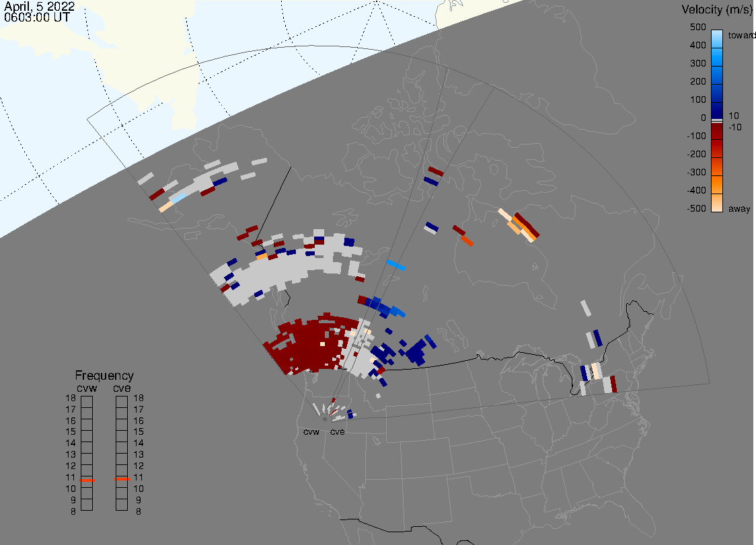The width and height of the screenshot is (756, 545).
Task: Click the 'Frequency' legend heading
Action: (x=104, y=376)
